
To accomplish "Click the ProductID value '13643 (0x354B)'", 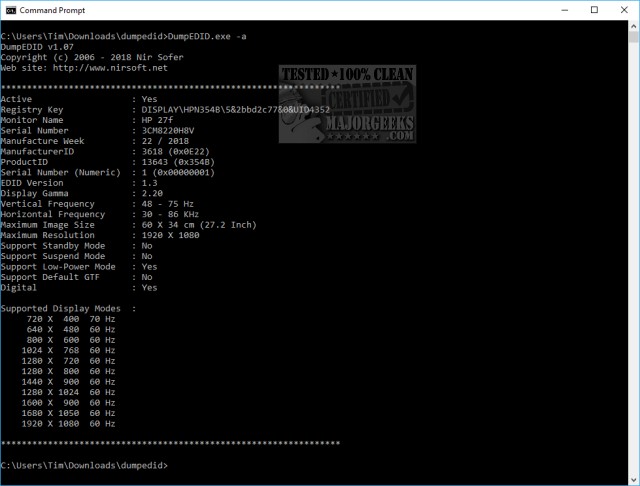I will tap(178, 162).
